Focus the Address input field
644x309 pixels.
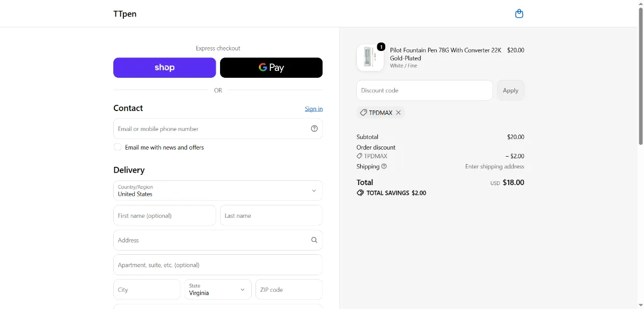point(218,240)
